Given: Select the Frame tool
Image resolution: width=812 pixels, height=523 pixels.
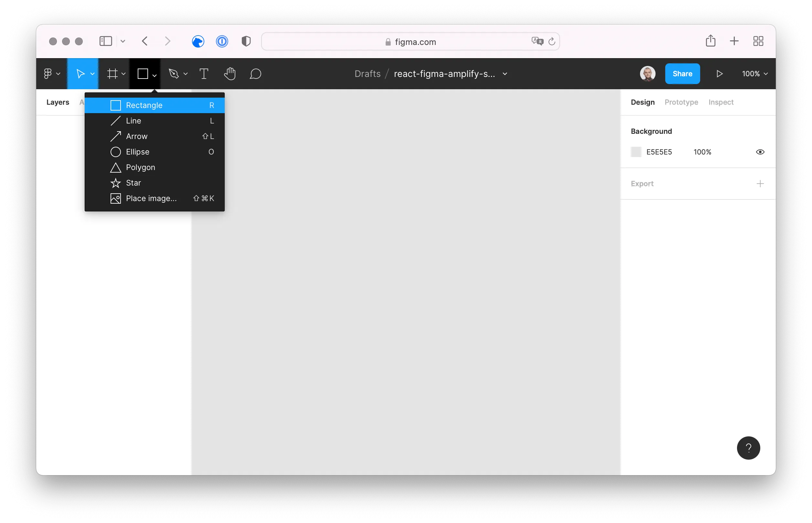Looking at the screenshot, I should (113, 74).
